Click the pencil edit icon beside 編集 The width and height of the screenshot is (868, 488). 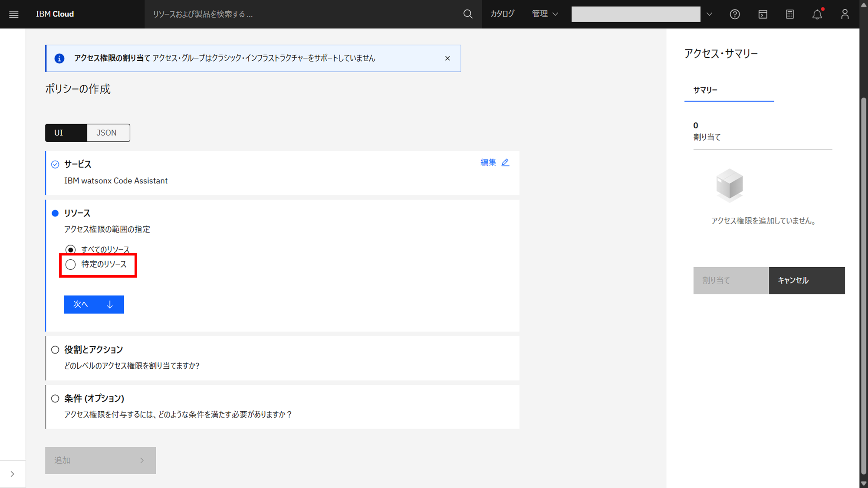[x=505, y=162]
